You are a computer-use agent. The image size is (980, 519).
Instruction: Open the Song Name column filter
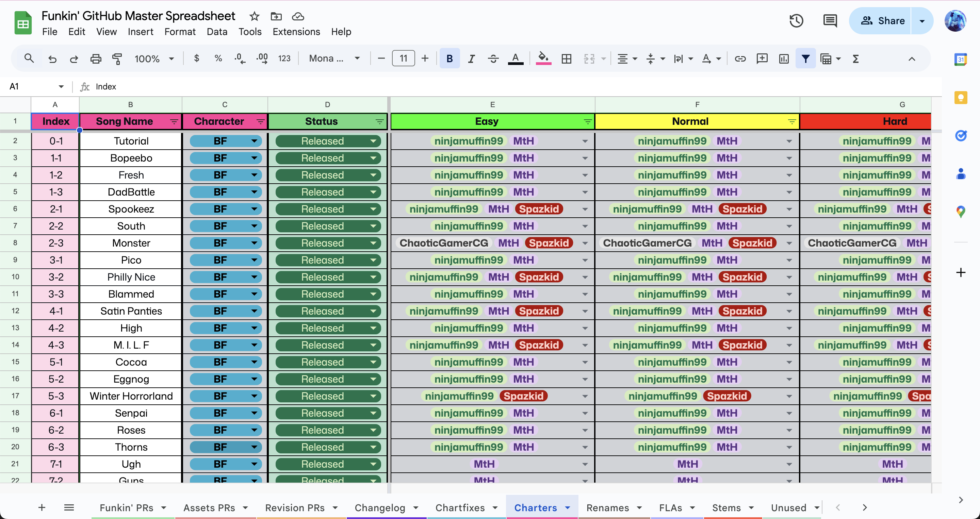click(x=174, y=121)
